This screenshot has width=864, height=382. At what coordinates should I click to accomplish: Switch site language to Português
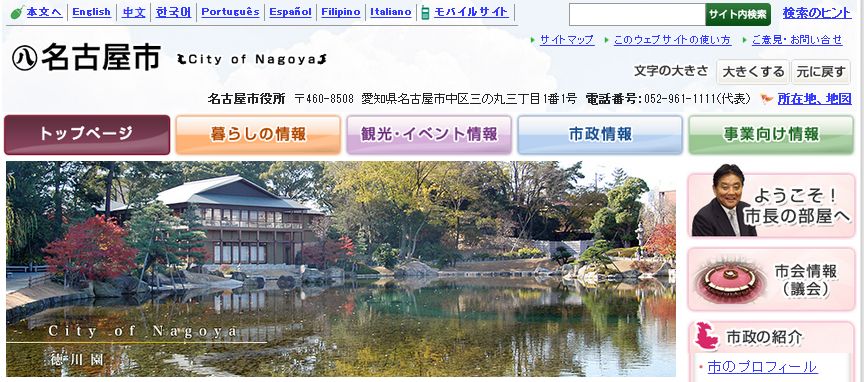tap(230, 12)
